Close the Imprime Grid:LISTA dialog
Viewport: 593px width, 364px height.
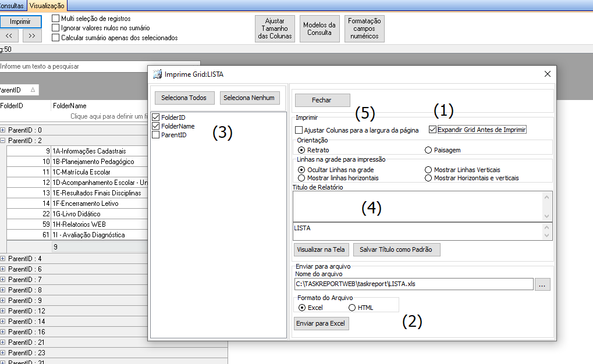(x=547, y=74)
